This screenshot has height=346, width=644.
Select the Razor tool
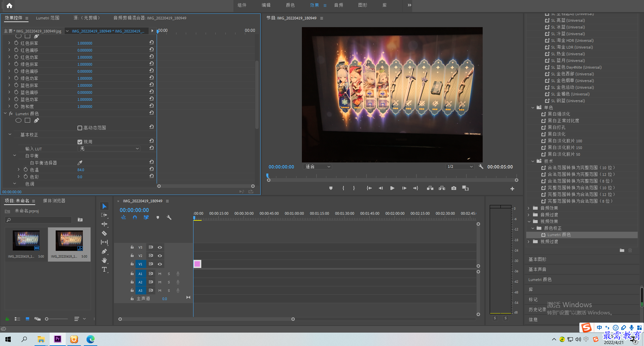(104, 233)
